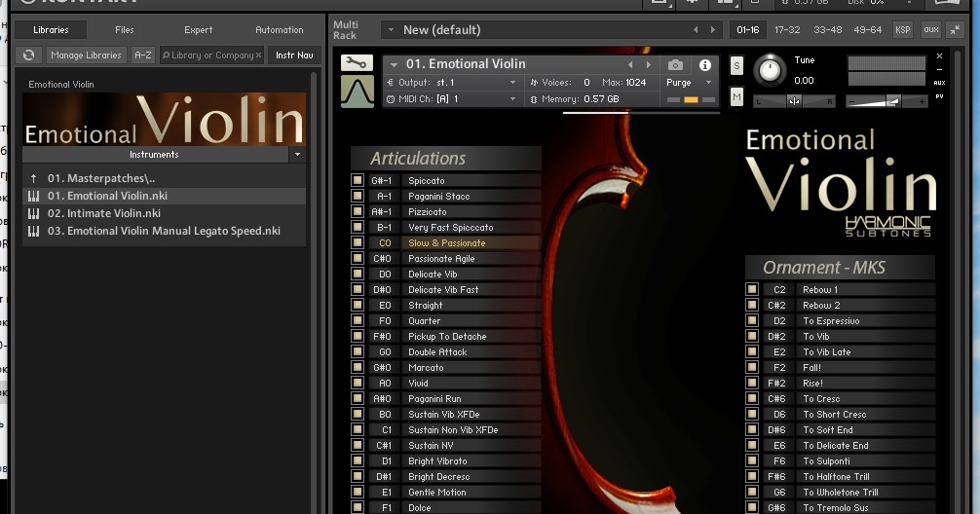The height and width of the screenshot is (514, 980).
Task: Click the To Espressivo ornament label
Action: (x=831, y=320)
